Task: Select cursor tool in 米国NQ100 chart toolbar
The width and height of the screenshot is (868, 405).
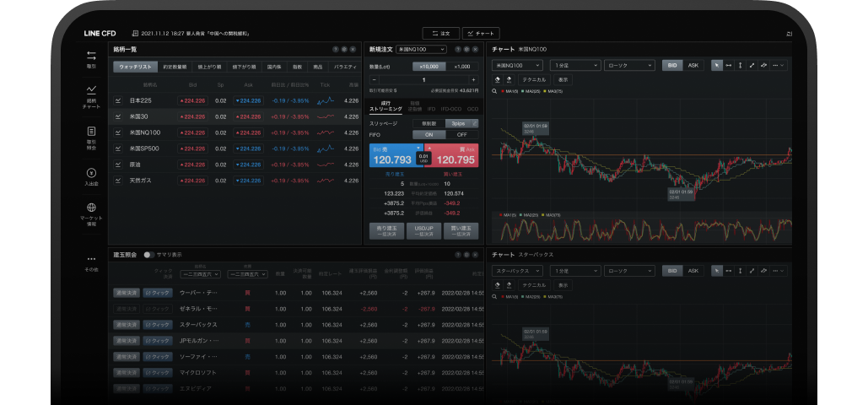Action: [x=717, y=65]
